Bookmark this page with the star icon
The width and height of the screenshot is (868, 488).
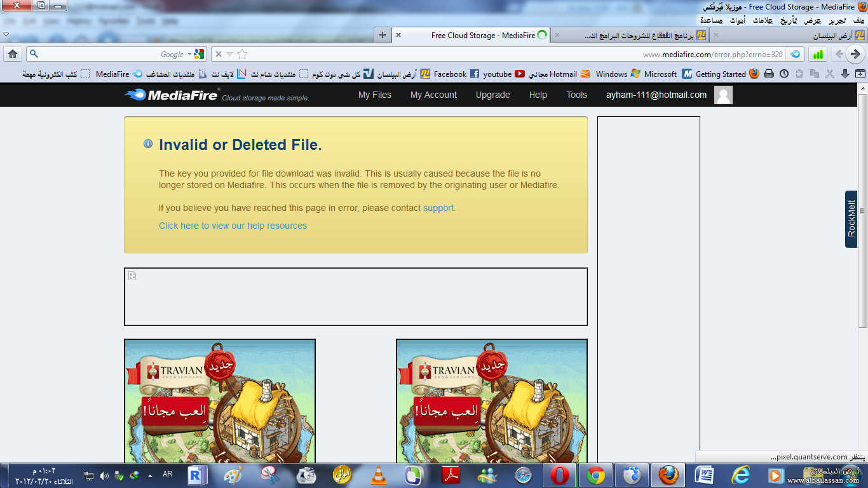[241, 54]
